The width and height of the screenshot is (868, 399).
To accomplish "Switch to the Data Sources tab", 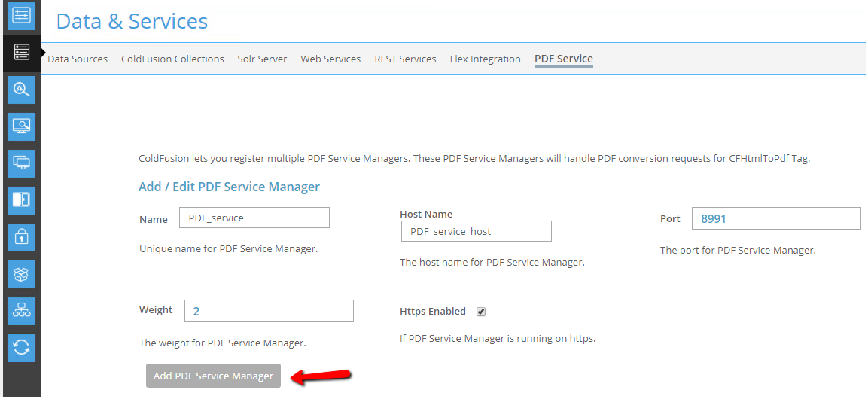I will click(78, 59).
